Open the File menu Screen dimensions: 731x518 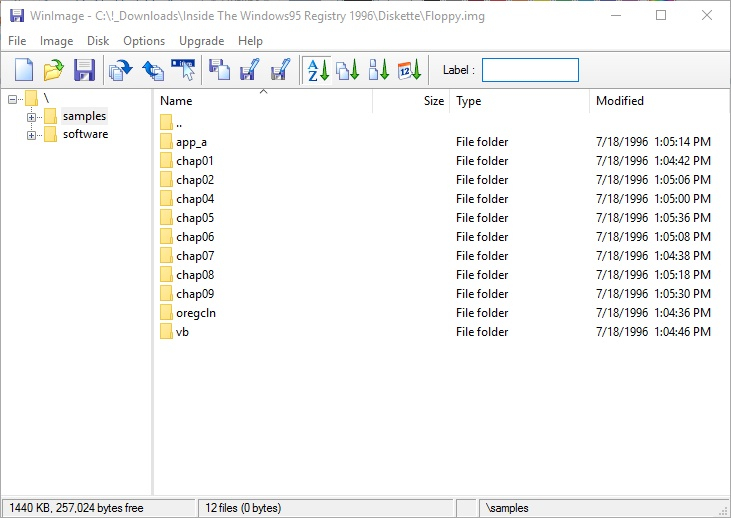click(17, 41)
